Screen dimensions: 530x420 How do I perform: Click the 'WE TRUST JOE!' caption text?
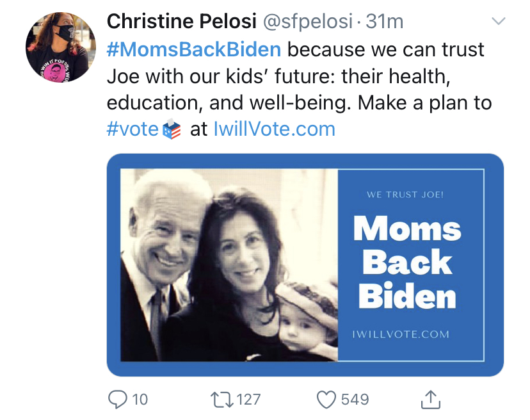(405, 195)
